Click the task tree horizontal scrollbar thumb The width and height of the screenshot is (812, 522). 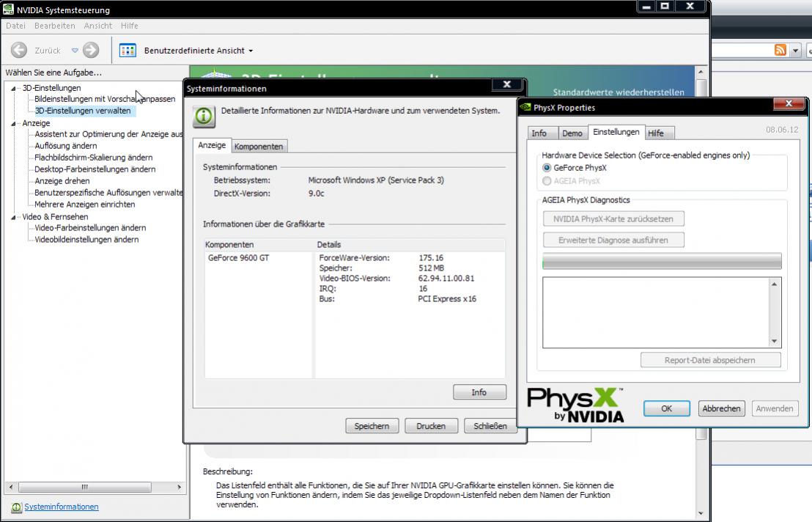(85, 488)
